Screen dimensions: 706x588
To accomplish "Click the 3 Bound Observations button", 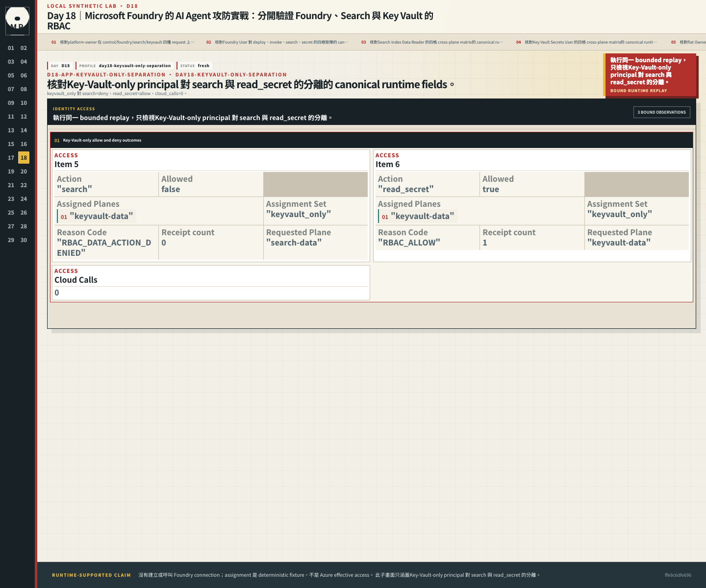I will (x=662, y=112).
